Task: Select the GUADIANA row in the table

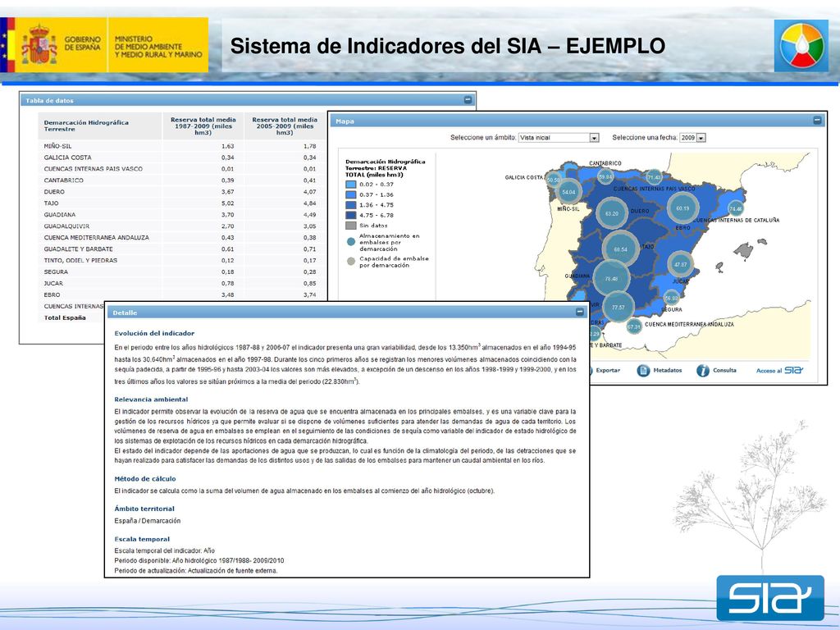Action: tap(182, 214)
